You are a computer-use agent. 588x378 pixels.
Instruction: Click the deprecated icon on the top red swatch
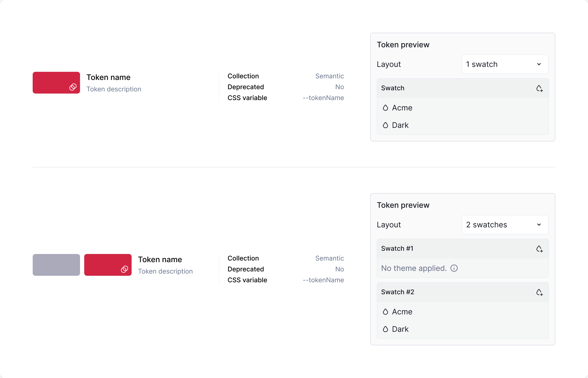click(x=72, y=87)
